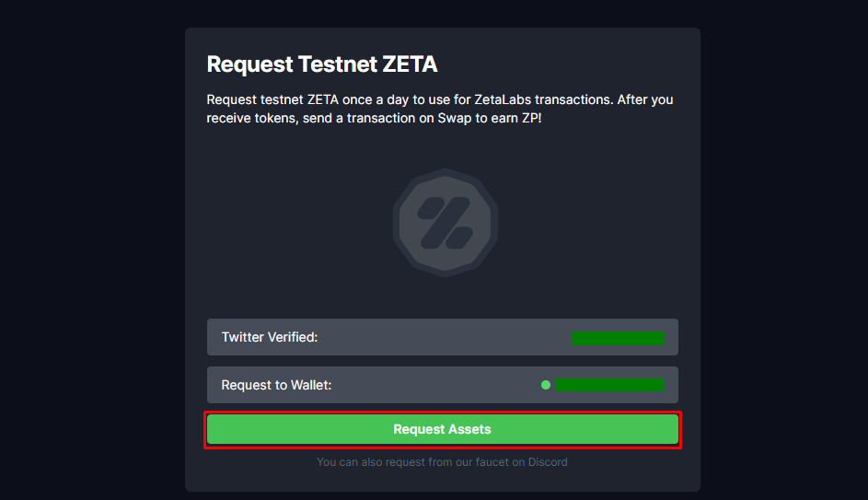
Task: Click "ZetaLabs" in the description paragraph
Action: pos(503,99)
